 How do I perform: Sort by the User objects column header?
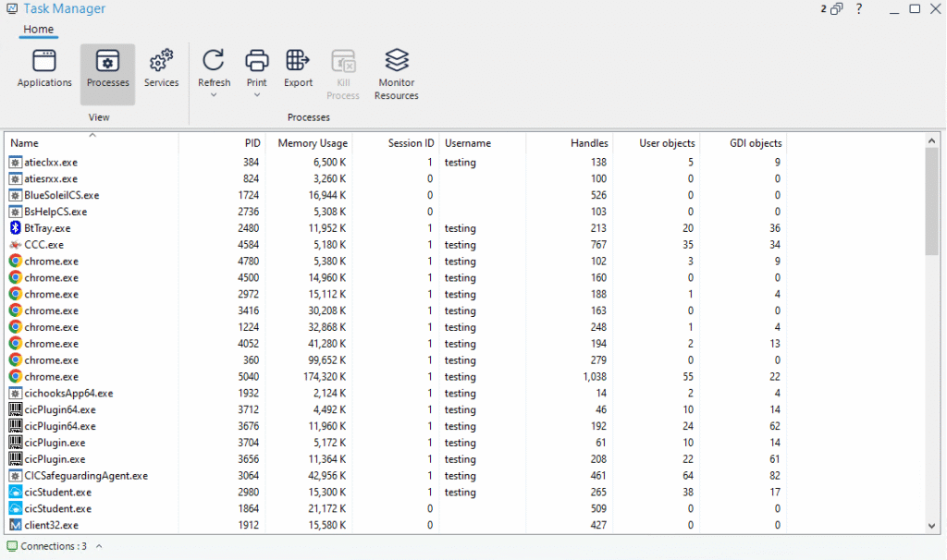[x=657, y=143]
